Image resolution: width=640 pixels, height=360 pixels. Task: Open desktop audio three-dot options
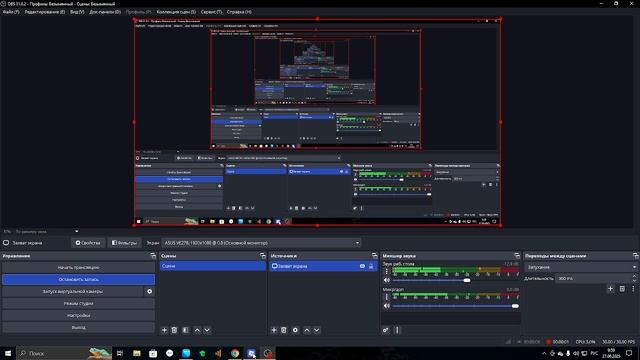click(387, 271)
